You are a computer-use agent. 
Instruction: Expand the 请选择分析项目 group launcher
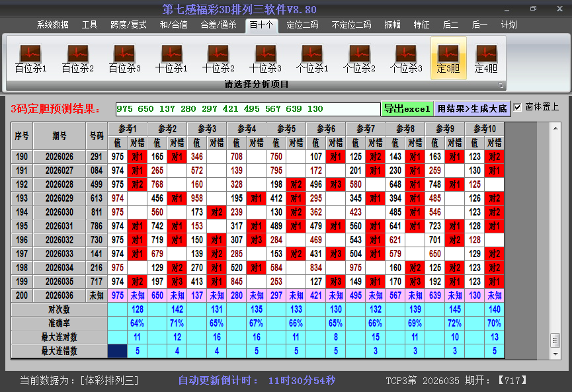click(x=501, y=85)
